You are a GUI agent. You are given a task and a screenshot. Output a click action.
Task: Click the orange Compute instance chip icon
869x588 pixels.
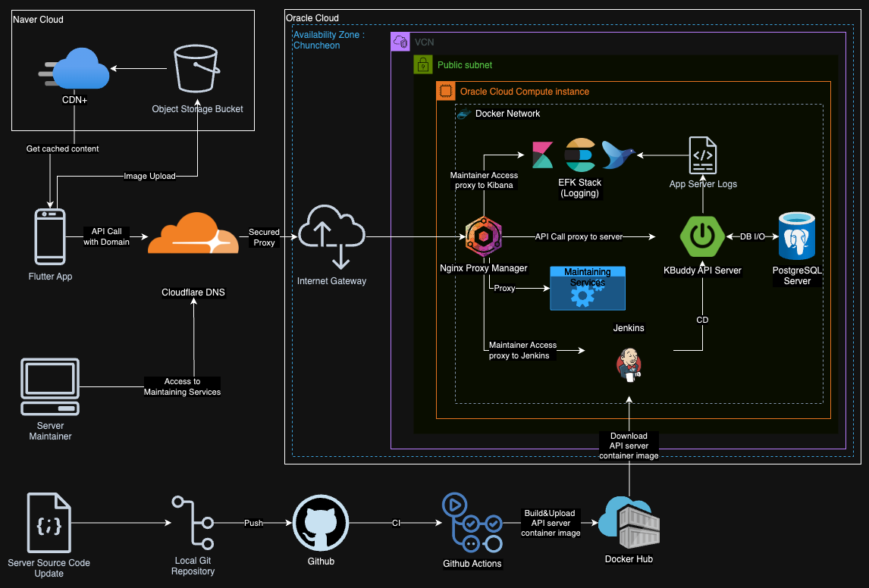coord(446,91)
